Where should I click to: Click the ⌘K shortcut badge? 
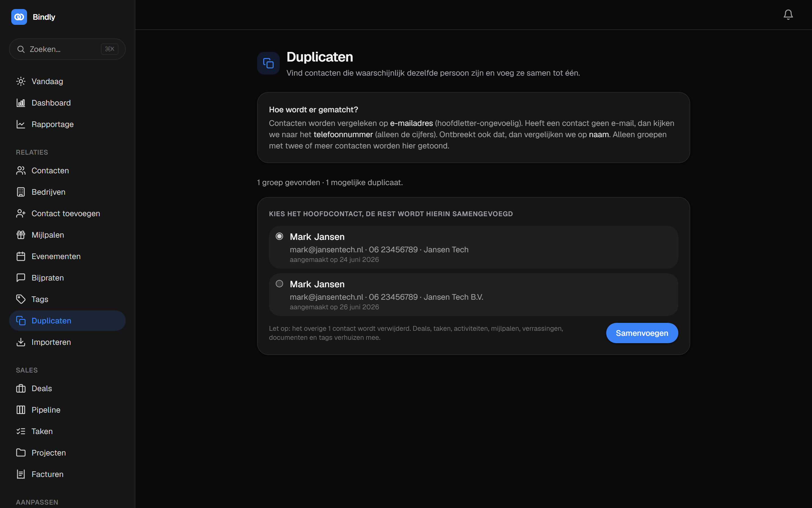point(110,49)
